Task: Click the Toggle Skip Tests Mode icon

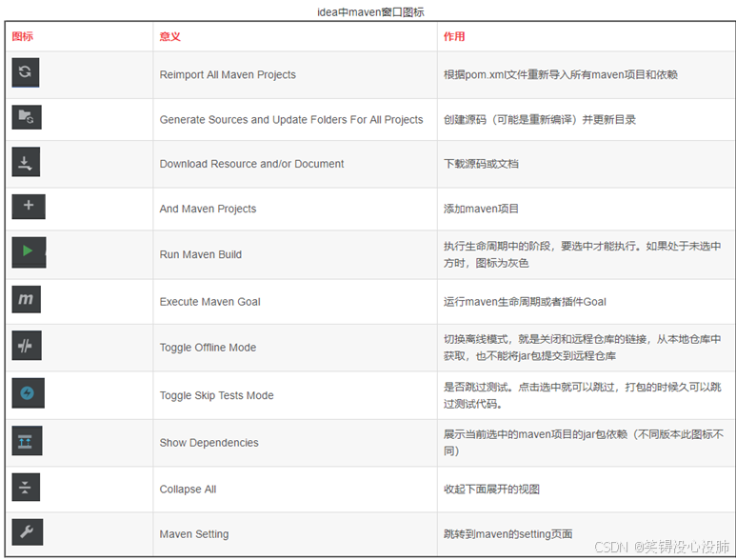Action: pyautogui.click(x=29, y=393)
